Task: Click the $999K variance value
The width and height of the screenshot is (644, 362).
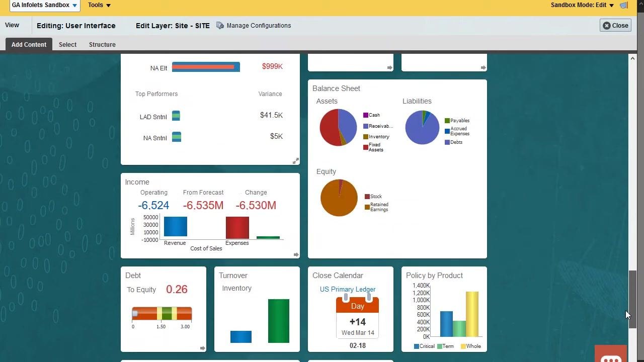Action: (x=272, y=66)
